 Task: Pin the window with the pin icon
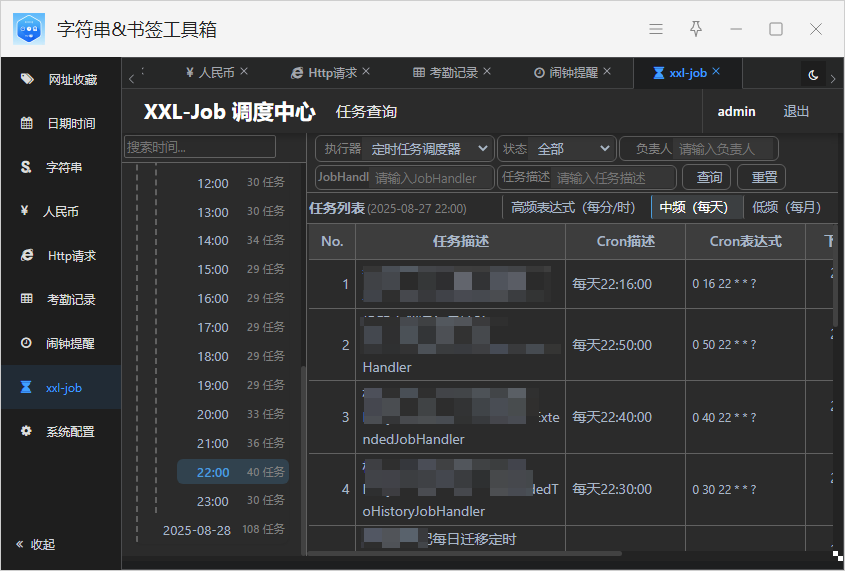click(696, 29)
